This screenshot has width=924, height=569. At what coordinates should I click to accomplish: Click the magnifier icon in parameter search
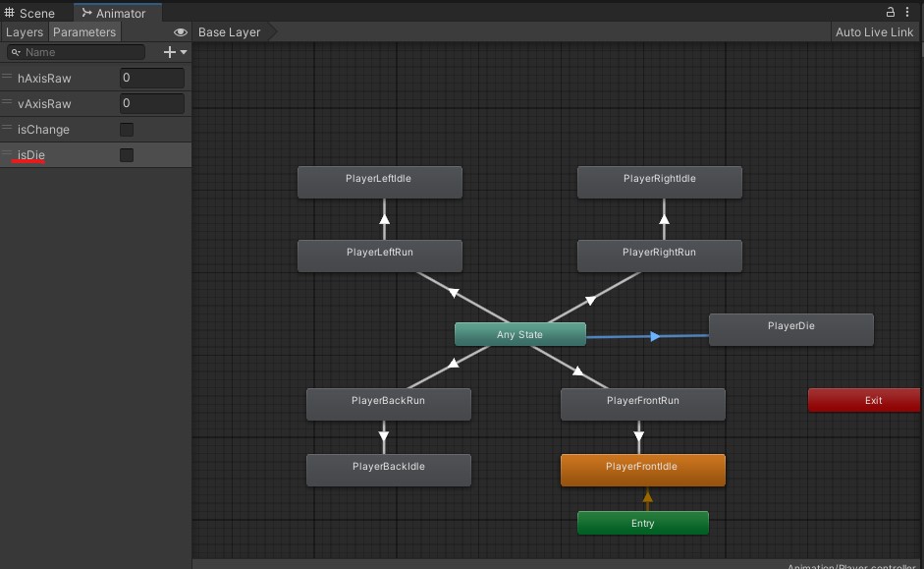16,52
